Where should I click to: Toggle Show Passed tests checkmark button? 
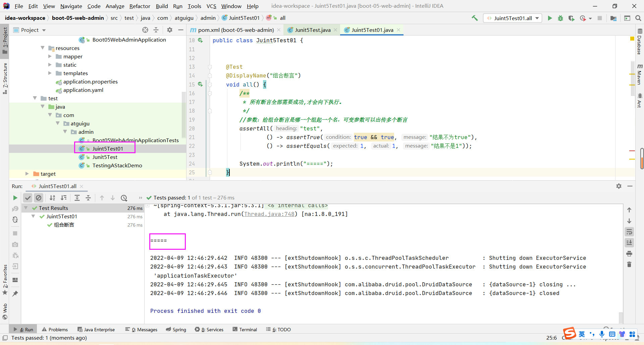[28, 198]
